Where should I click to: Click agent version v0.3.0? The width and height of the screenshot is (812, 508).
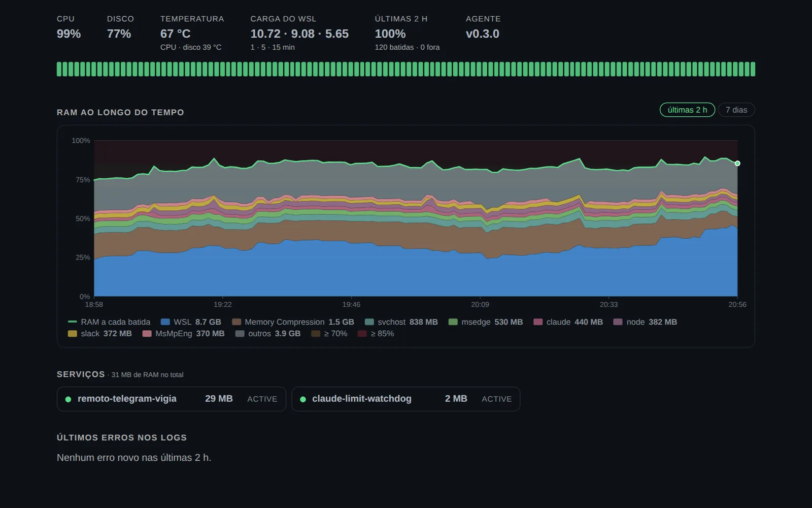click(483, 34)
